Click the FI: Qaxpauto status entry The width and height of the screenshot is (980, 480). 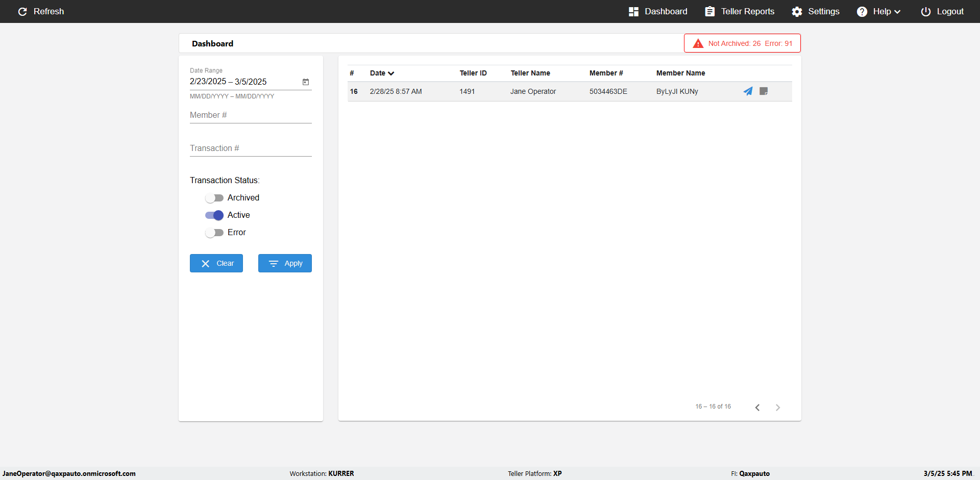point(750,473)
